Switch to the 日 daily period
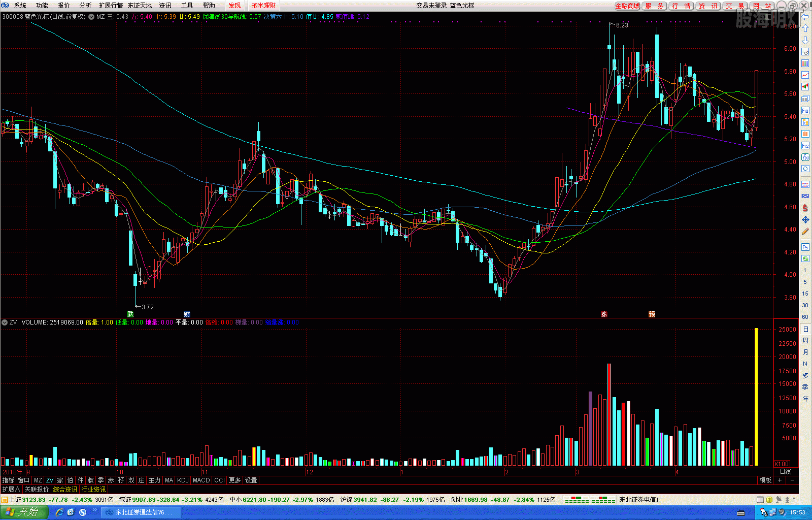The height and width of the screenshot is (520, 812). (x=805, y=329)
